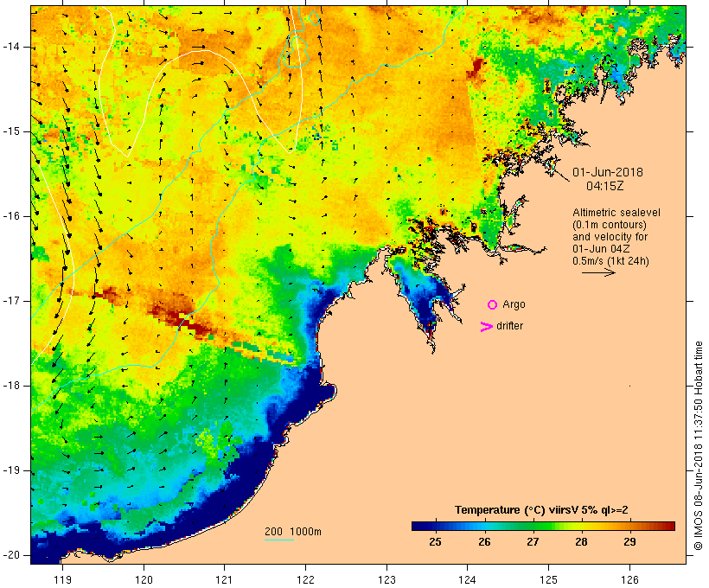Click the "01-Jun-2018" date label
The width and height of the screenshot is (709, 588).
[x=608, y=172]
